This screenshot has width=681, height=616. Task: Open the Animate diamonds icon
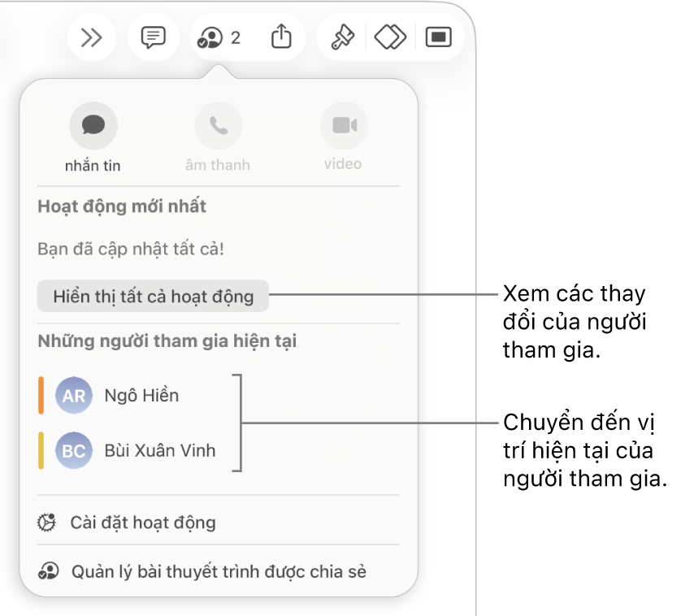(390, 37)
